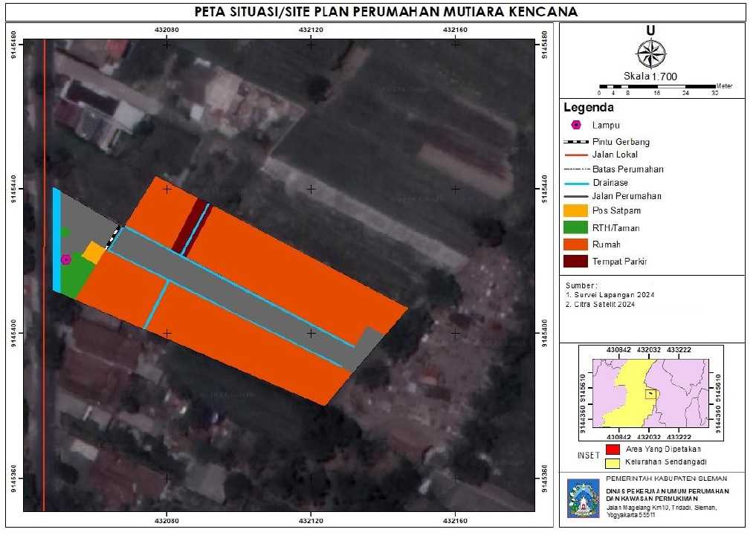Click the 'Drainase' legend label
756x538 pixels.
[610, 184]
